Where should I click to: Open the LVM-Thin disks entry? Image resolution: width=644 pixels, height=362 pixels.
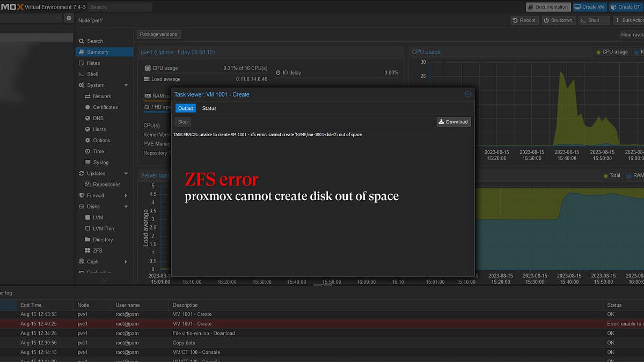103,228
